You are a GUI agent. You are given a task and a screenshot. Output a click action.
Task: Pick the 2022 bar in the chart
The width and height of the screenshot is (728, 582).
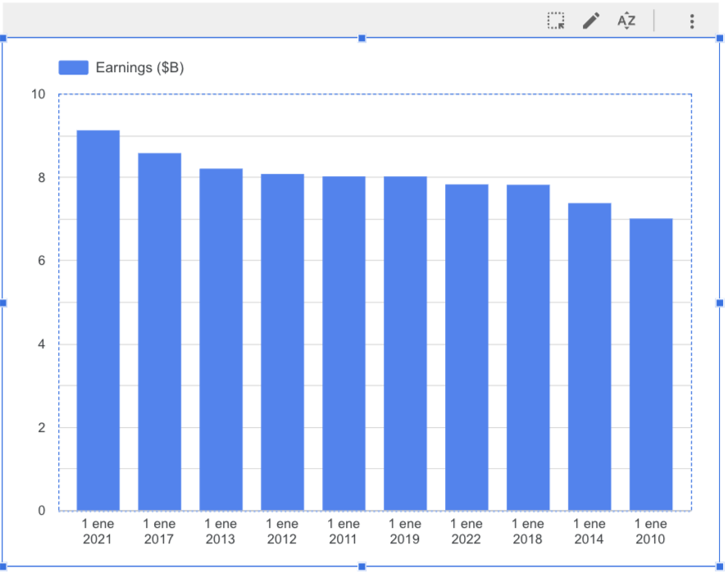[x=466, y=347]
